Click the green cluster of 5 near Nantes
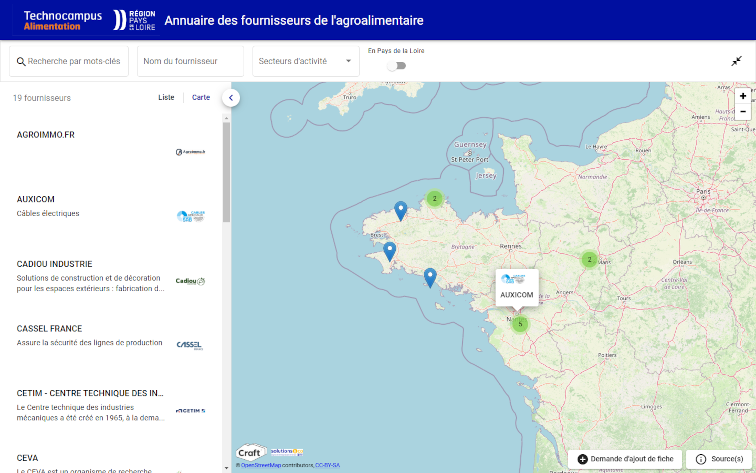 coord(520,324)
